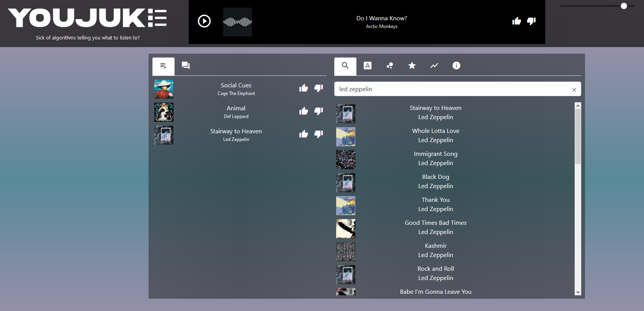Adjust the volume slider handle

624,6
